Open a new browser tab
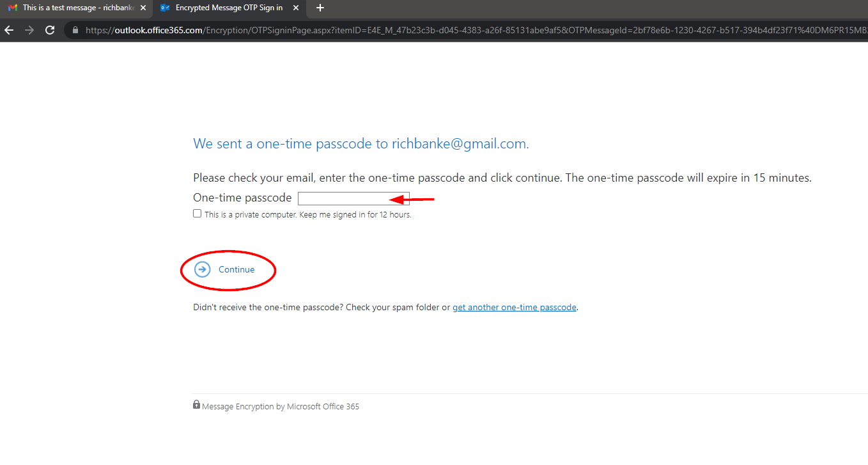868x465 pixels. [320, 8]
